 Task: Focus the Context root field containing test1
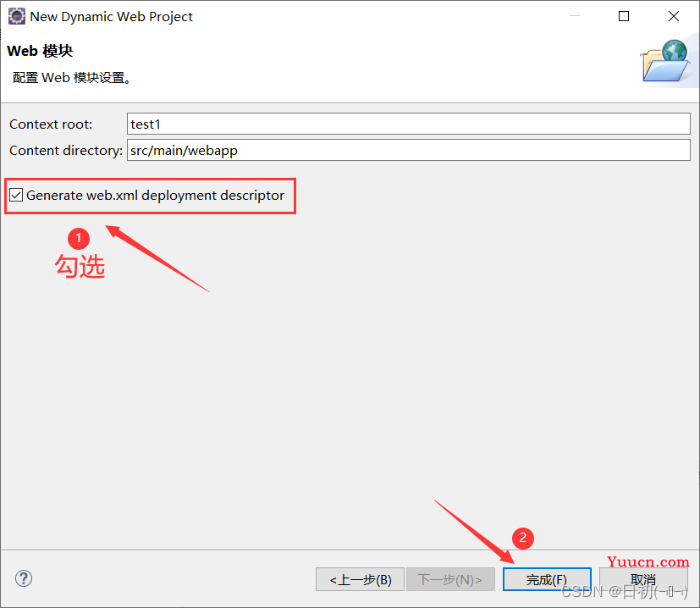[x=408, y=124]
